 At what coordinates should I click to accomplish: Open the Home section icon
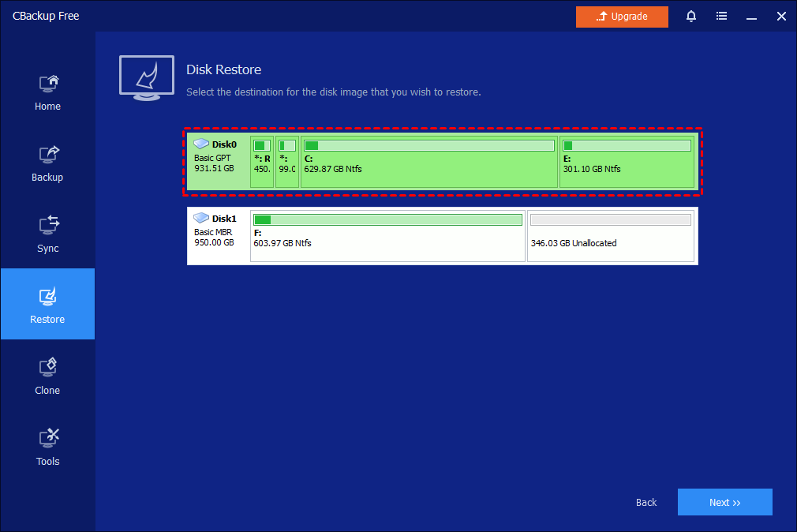[47, 84]
